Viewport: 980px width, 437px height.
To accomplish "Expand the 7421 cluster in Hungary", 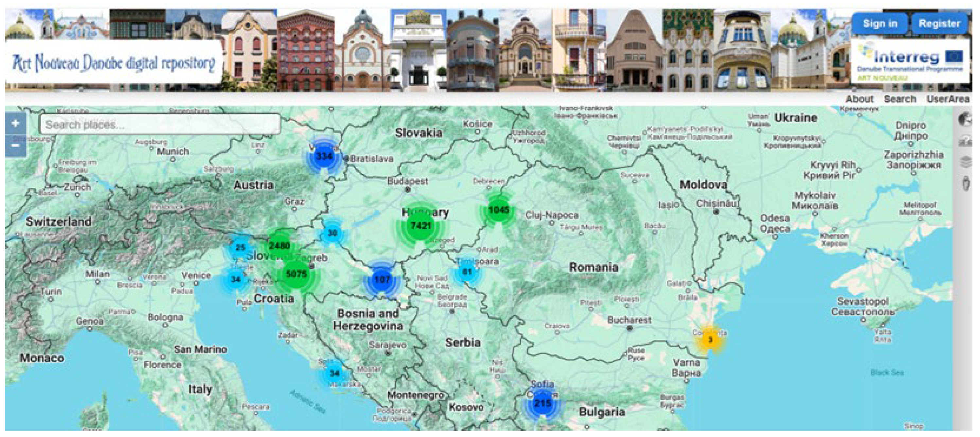I will pyautogui.click(x=421, y=226).
